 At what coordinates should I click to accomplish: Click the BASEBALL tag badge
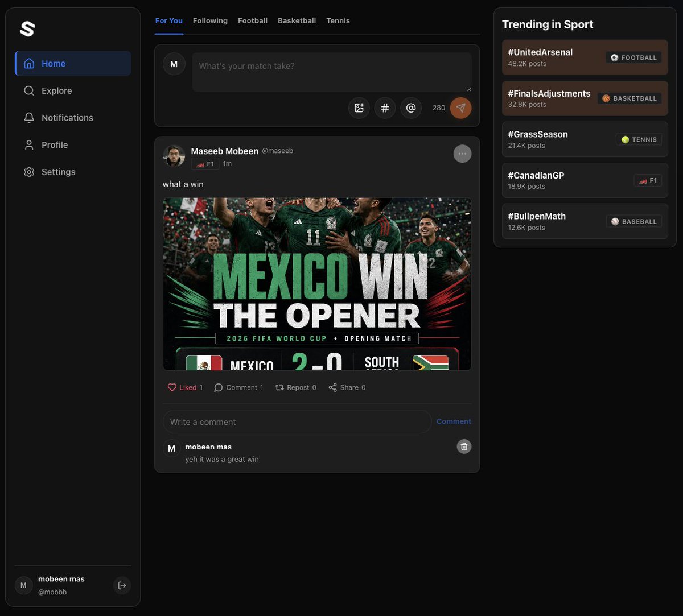pos(634,221)
